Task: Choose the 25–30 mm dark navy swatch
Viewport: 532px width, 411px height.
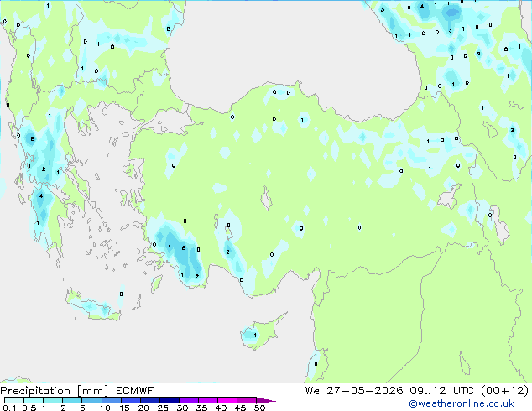Action: click(169, 400)
